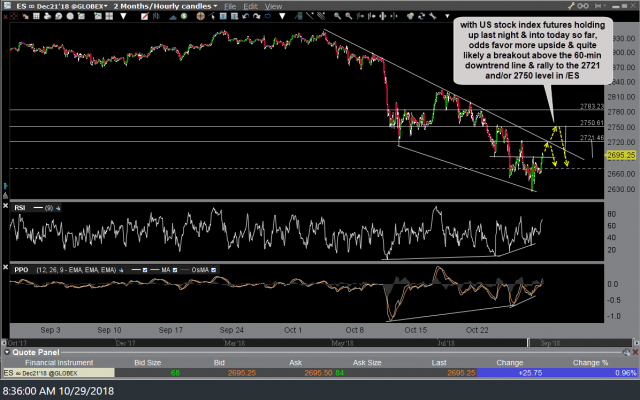Screen dimensions: 640x400
Task: Click the Change column header
Action: coord(509,362)
